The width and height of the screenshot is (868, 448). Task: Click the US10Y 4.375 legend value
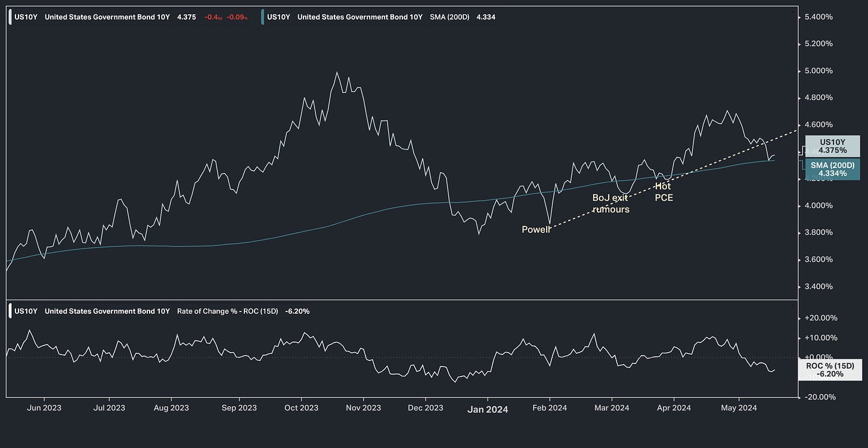(x=187, y=17)
